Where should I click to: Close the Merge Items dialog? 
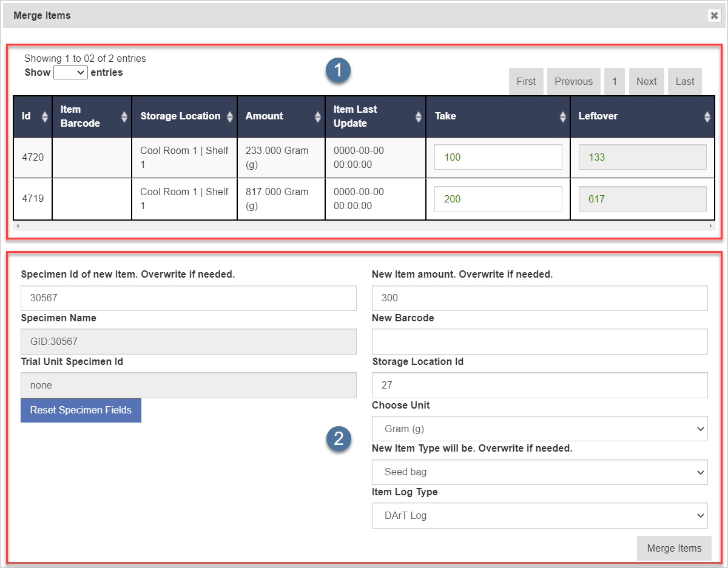tap(714, 16)
